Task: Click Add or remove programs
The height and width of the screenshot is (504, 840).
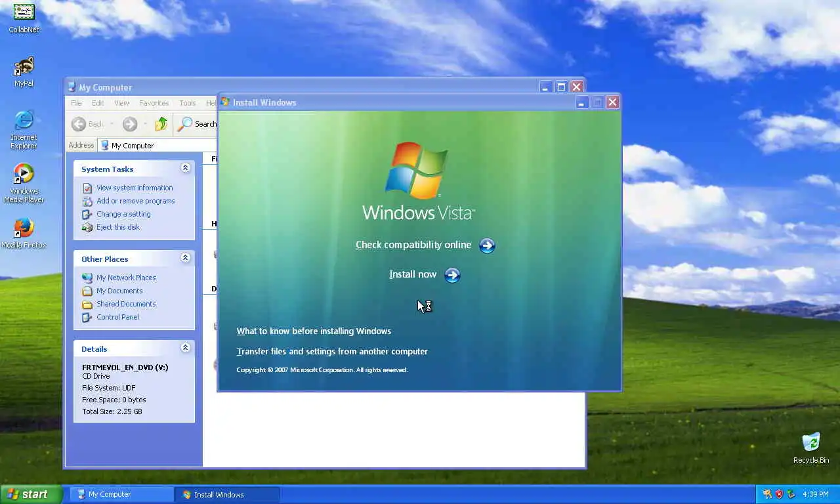Action: (x=136, y=201)
